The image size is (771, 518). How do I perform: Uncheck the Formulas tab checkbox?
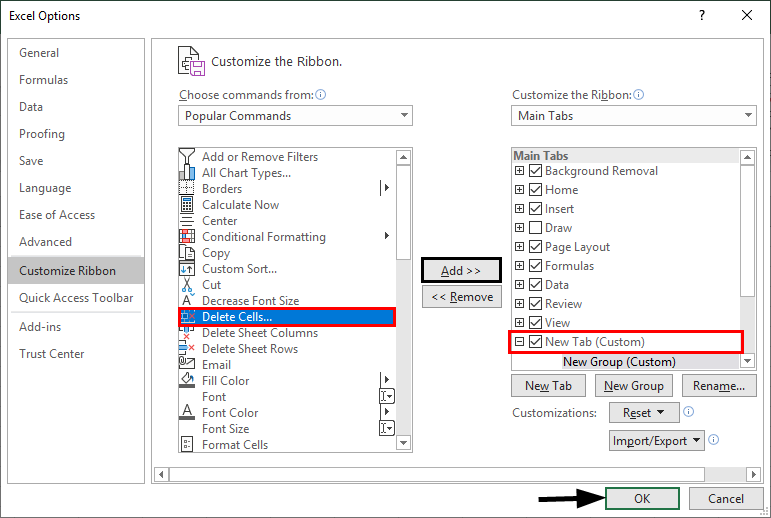536,266
